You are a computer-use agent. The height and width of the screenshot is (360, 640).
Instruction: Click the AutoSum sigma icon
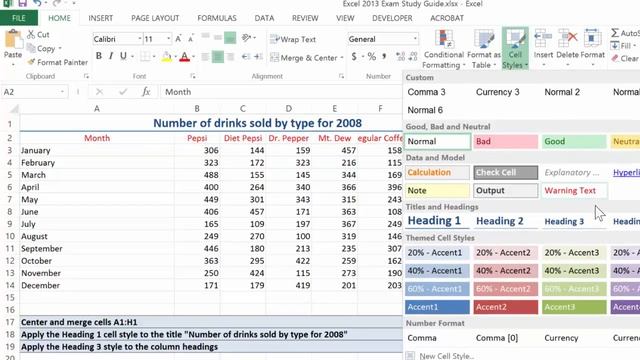click(615, 33)
